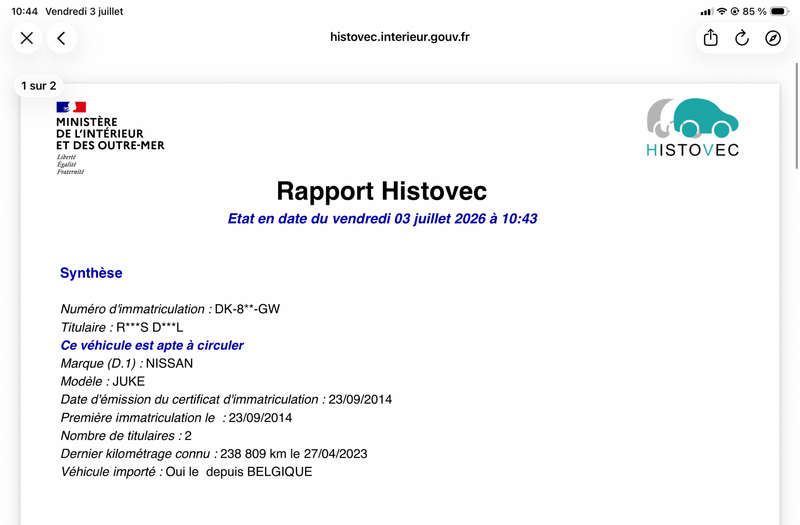Image resolution: width=800 pixels, height=525 pixels.
Task: Tap the French flag ministry logo
Action: [110, 138]
